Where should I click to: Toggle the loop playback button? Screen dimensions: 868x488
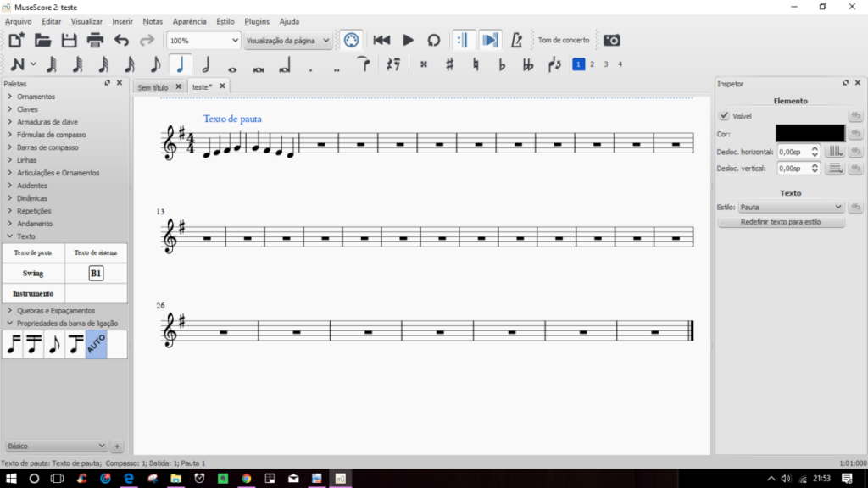[x=434, y=40]
